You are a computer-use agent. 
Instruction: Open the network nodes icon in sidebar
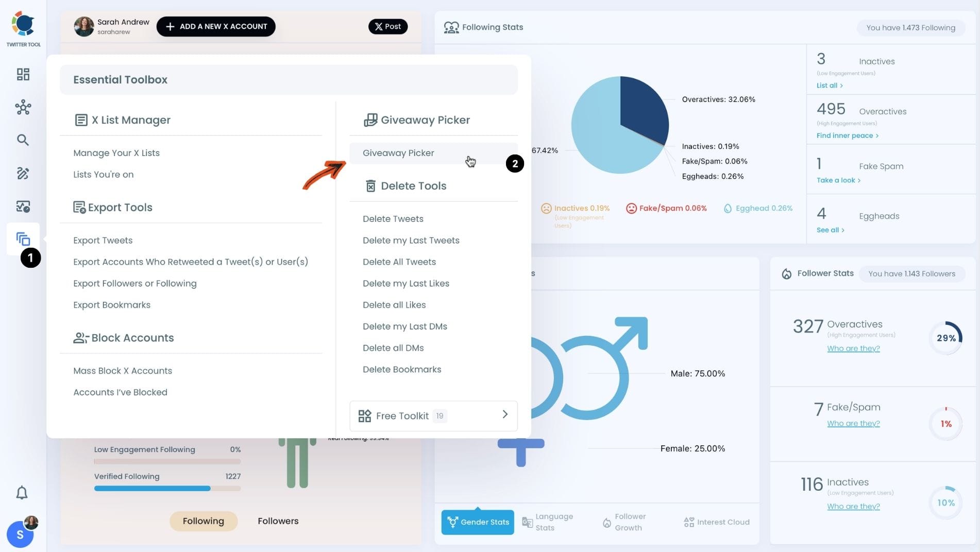pyautogui.click(x=23, y=107)
